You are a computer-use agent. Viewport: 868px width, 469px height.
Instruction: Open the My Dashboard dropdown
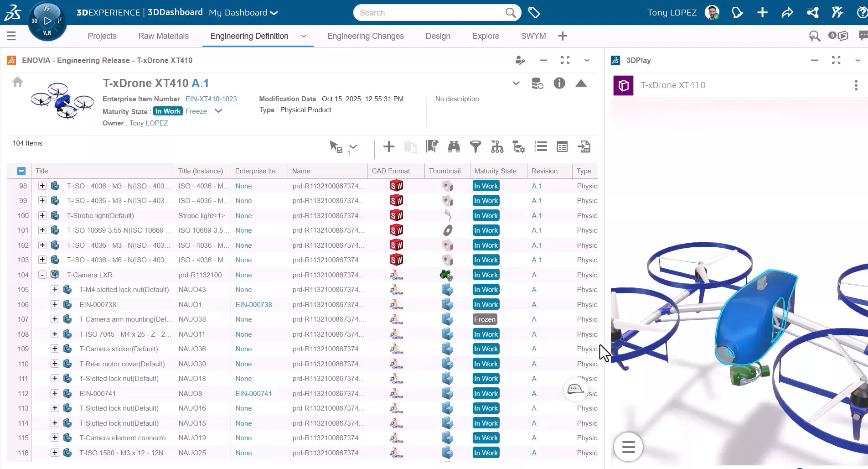pyautogui.click(x=243, y=13)
